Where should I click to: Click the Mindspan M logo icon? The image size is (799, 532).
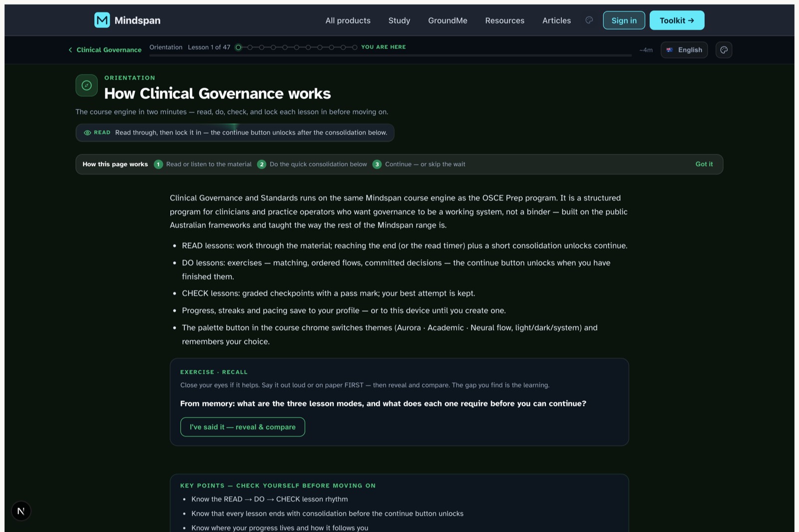click(102, 20)
